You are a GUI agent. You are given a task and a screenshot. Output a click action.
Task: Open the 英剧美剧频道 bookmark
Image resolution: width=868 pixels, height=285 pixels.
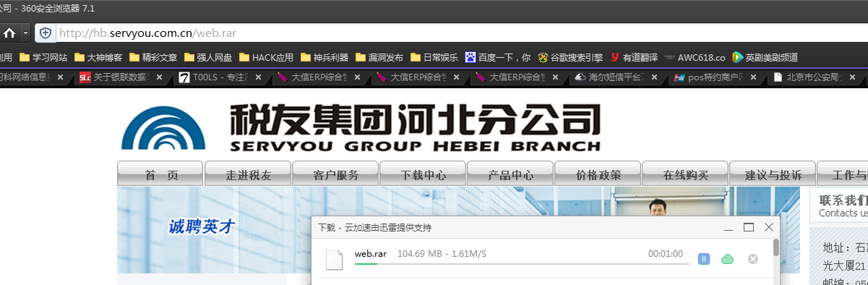[x=765, y=57]
